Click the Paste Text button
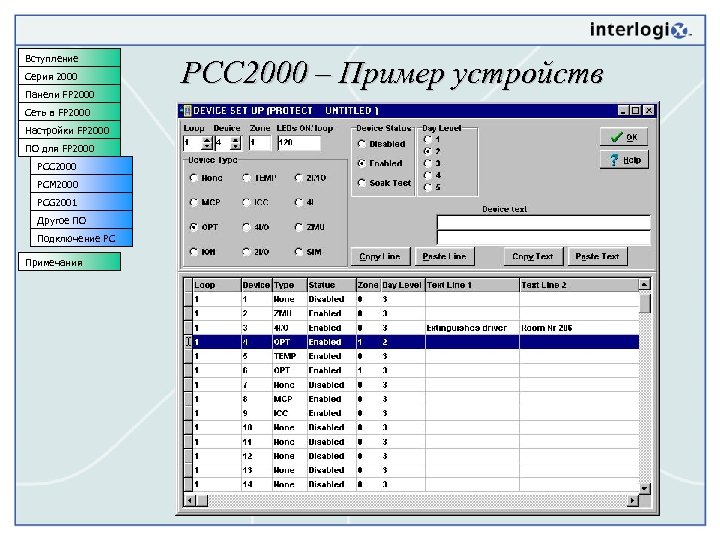The height and width of the screenshot is (540, 720). pos(597,256)
